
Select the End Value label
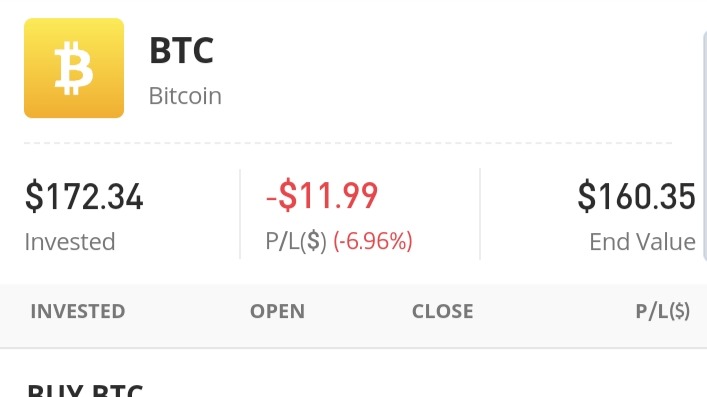pos(643,242)
